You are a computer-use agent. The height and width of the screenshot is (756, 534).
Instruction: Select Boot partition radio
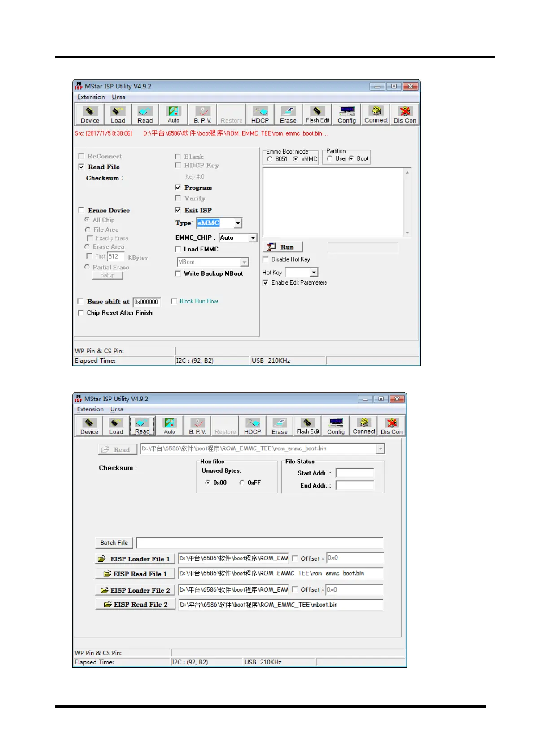pos(351,158)
